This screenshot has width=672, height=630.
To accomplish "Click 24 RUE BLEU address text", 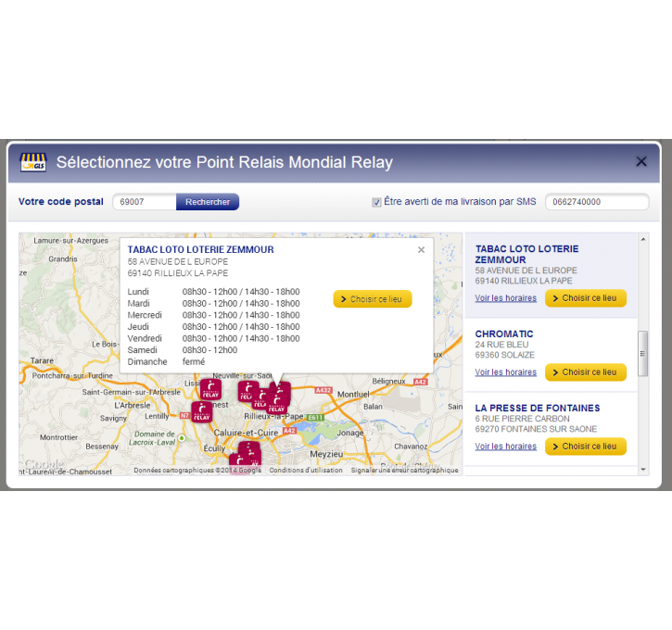I will tap(501, 345).
